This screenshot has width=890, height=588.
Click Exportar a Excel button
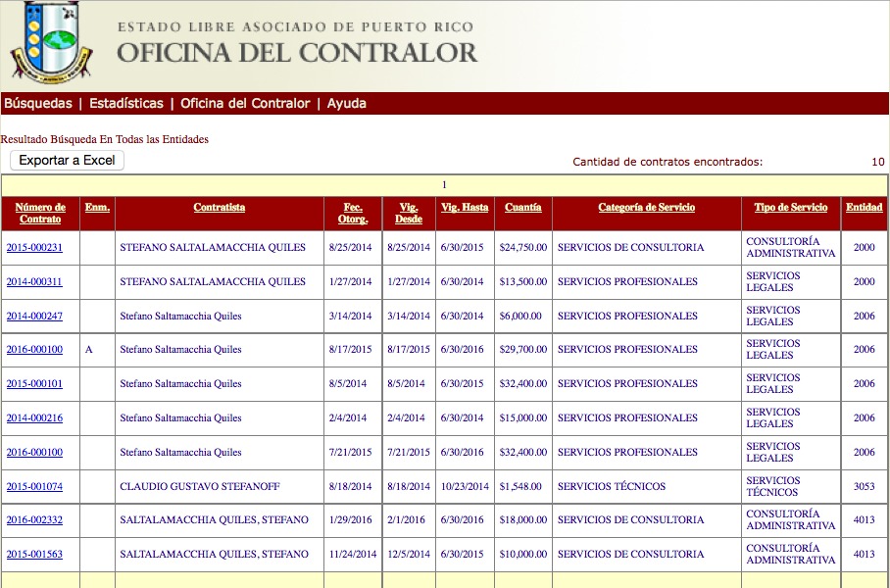pyautogui.click(x=67, y=160)
